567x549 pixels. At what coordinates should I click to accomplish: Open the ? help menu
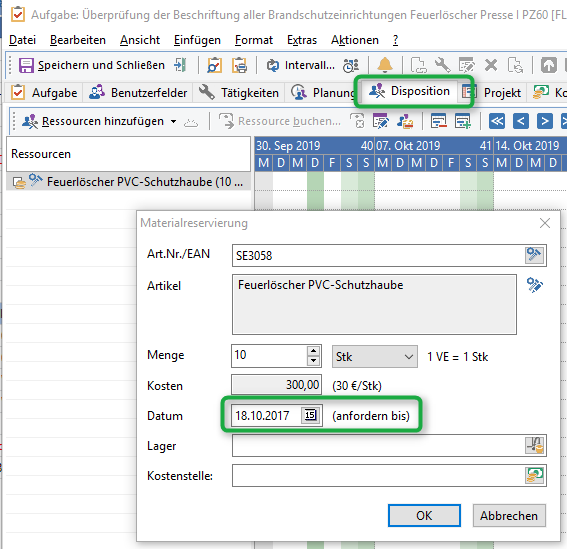point(396,40)
